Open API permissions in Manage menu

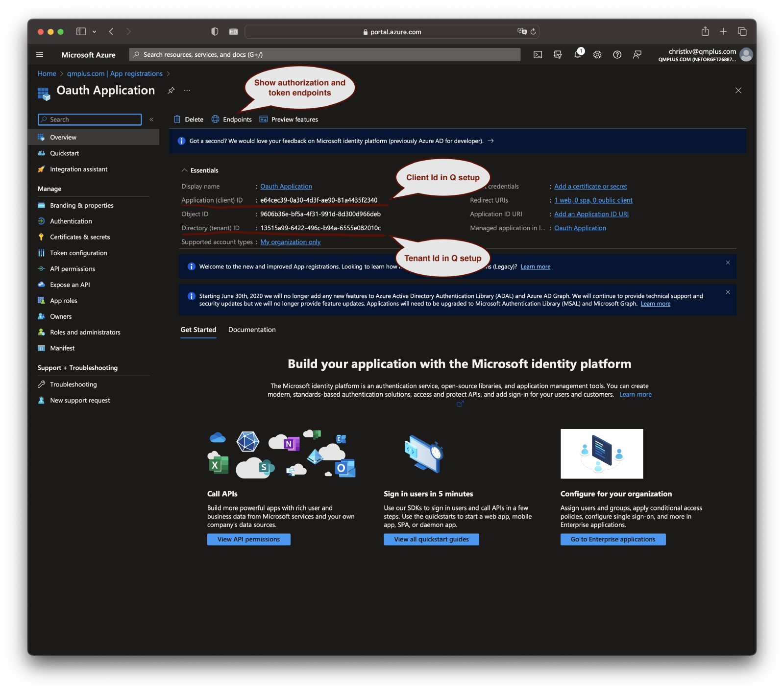pos(73,269)
